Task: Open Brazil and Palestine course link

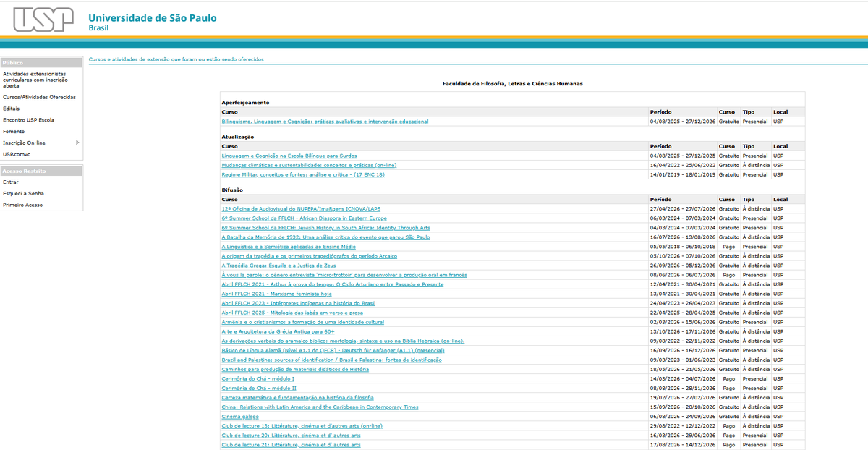Action: (331, 360)
